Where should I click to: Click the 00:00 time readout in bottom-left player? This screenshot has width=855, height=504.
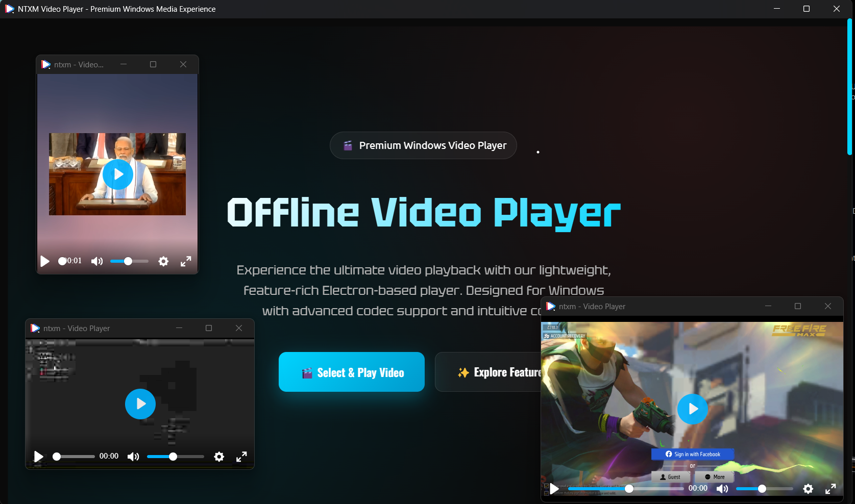pyautogui.click(x=109, y=456)
